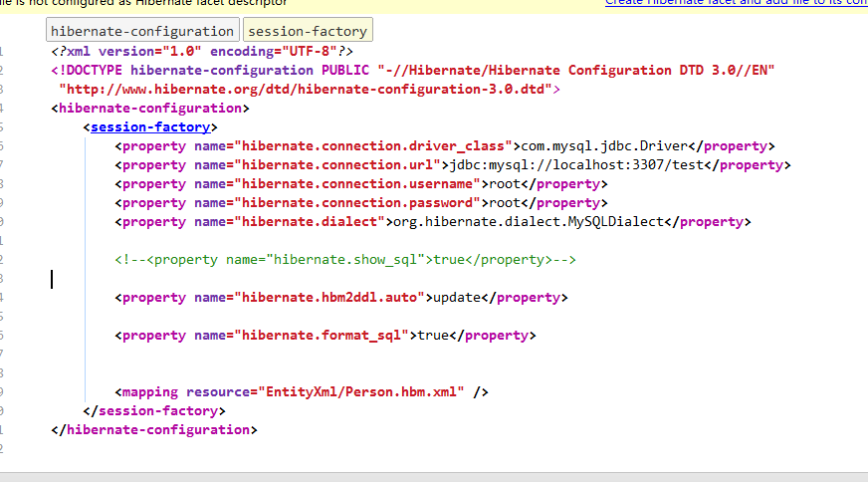Click the hibernate-configuration-3.0.dtd URL

click(306, 90)
